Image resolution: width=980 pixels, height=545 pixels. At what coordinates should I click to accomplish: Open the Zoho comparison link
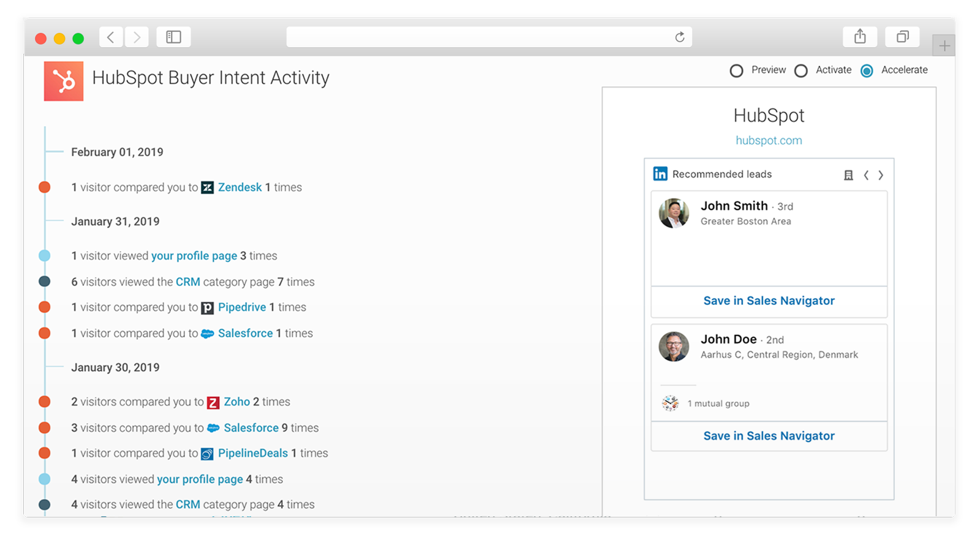click(236, 402)
